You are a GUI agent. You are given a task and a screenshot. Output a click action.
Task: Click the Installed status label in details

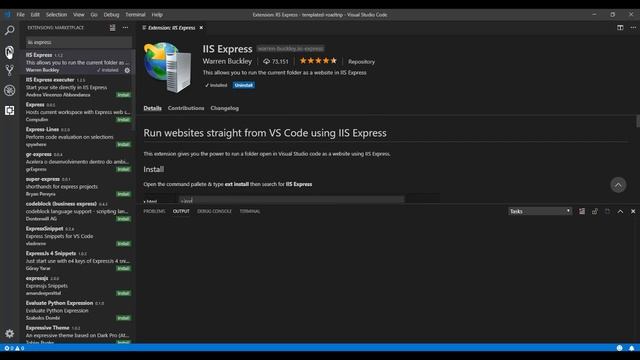tap(216, 85)
